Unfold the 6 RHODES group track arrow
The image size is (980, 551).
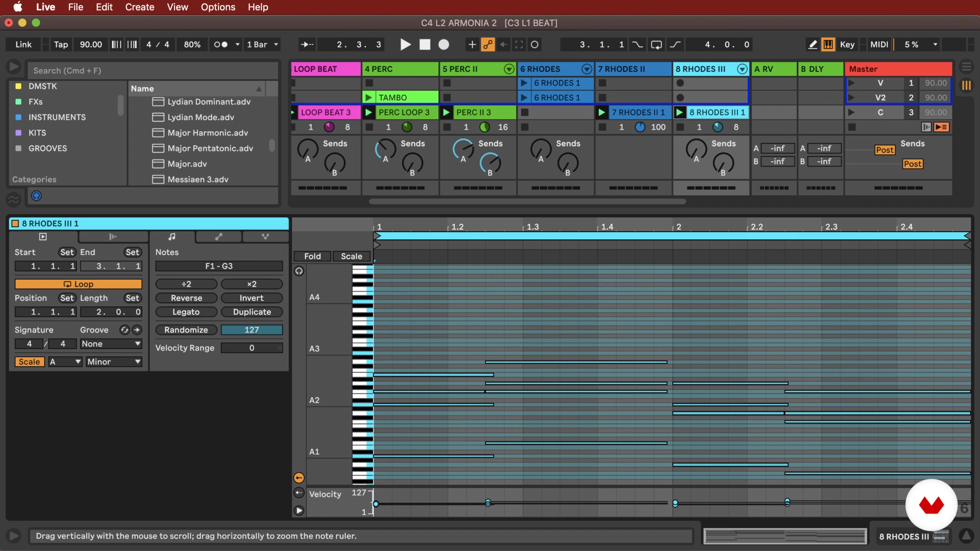point(587,69)
